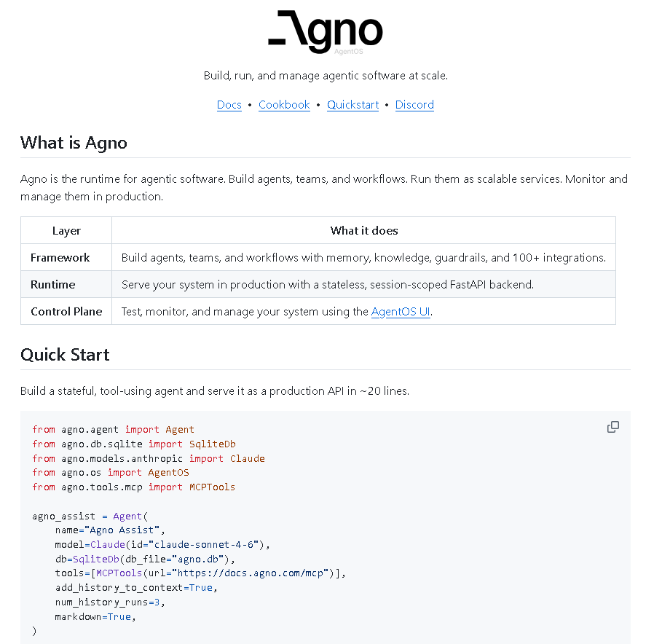Click the Layer column header
654x644 pixels.
[66, 230]
